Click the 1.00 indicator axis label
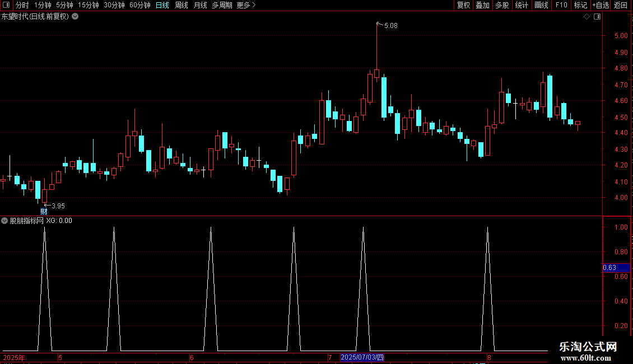Screen dimensions: 633x364 [x=621, y=227]
